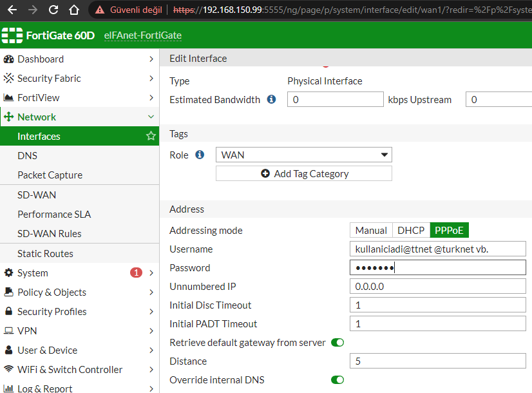The height and width of the screenshot is (393, 532).
Task: Select Manual addressing mode
Action: (x=371, y=231)
